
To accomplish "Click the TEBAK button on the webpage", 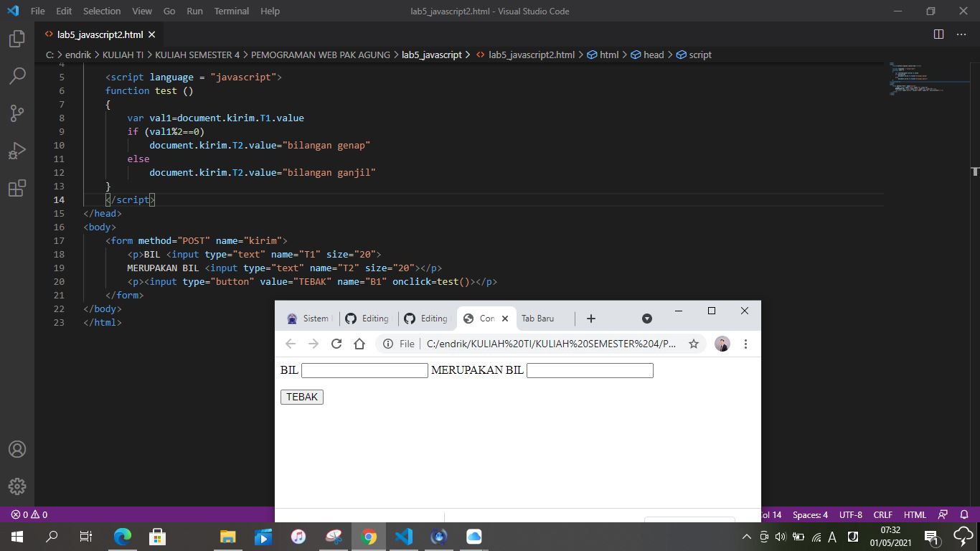I will [x=301, y=397].
